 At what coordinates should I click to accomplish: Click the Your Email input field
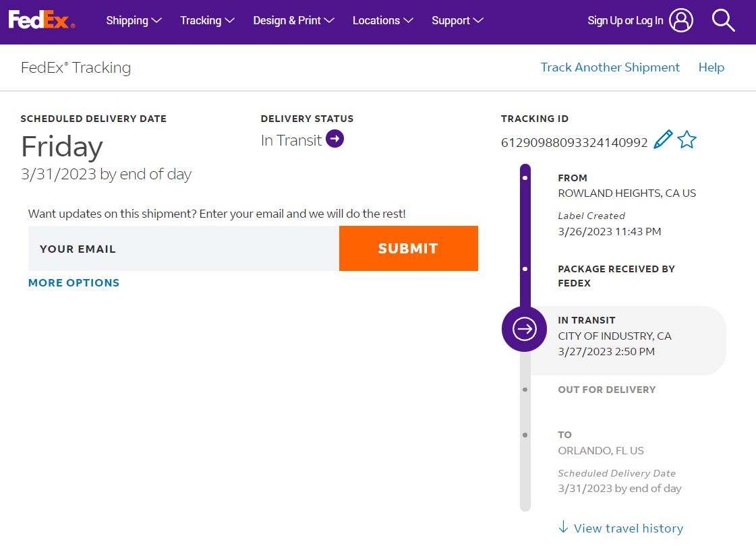[x=183, y=249]
